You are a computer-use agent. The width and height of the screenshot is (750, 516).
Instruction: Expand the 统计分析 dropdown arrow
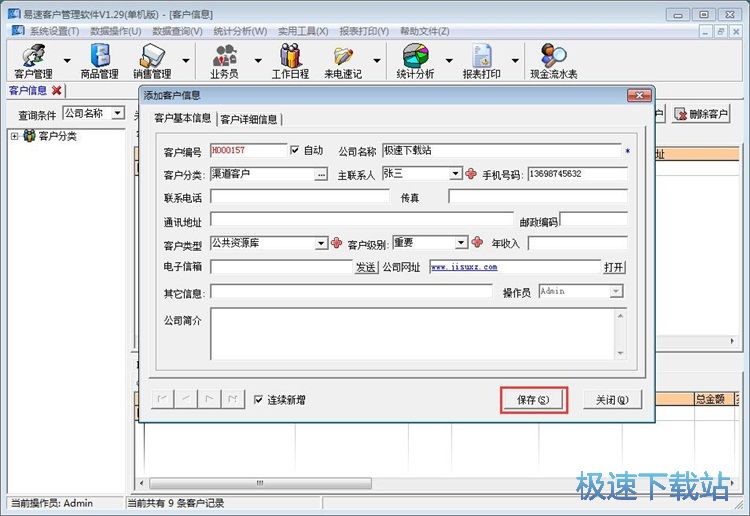pyautogui.click(x=449, y=61)
